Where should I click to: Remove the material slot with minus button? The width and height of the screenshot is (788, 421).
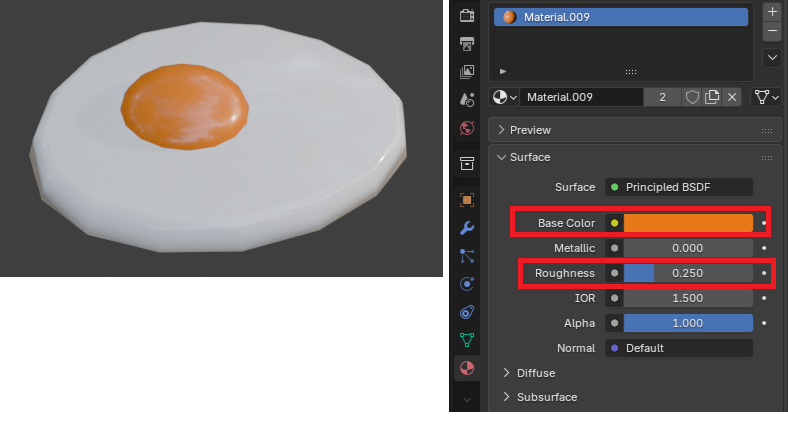coord(772,32)
